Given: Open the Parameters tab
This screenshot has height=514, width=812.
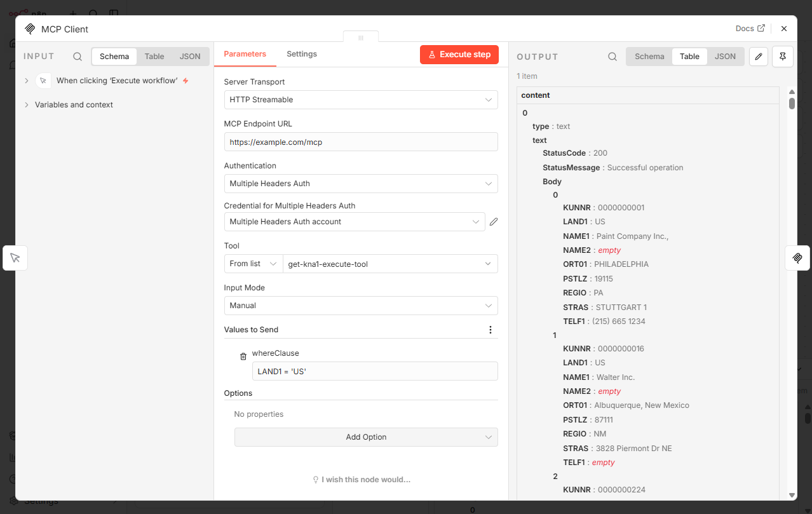Looking at the screenshot, I should pos(245,54).
